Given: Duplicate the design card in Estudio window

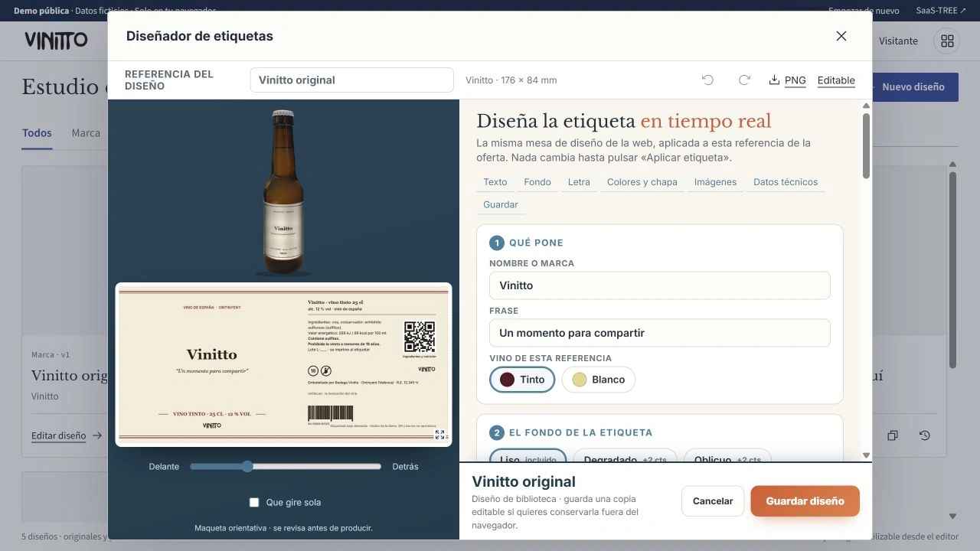Looking at the screenshot, I should (893, 435).
